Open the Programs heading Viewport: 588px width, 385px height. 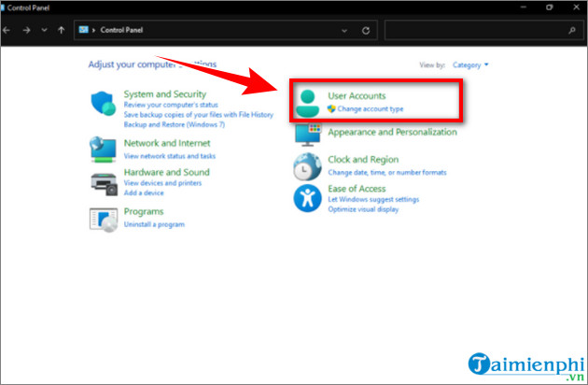(x=144, y=211)
